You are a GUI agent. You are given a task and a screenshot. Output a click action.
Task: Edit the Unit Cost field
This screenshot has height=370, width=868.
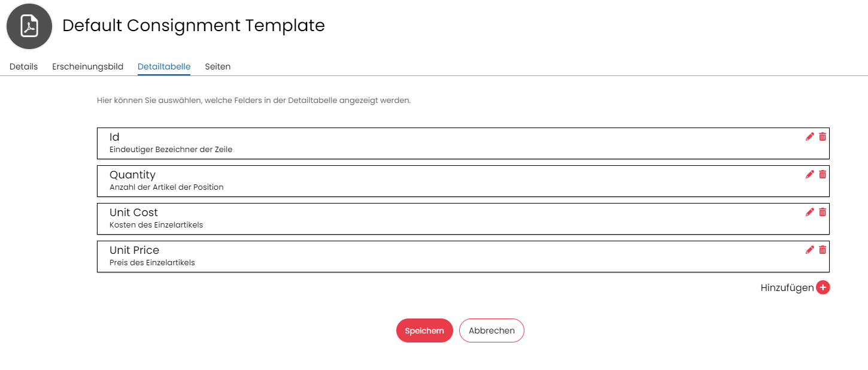810,212
